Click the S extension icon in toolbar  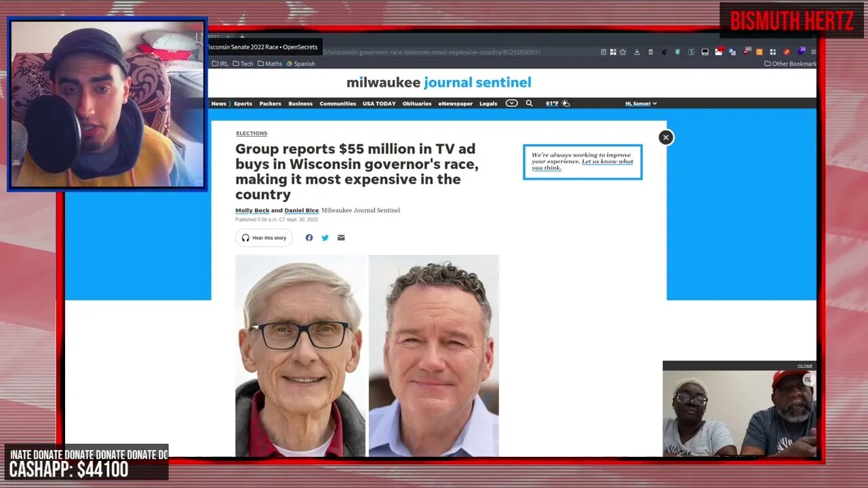coord(691,52)
